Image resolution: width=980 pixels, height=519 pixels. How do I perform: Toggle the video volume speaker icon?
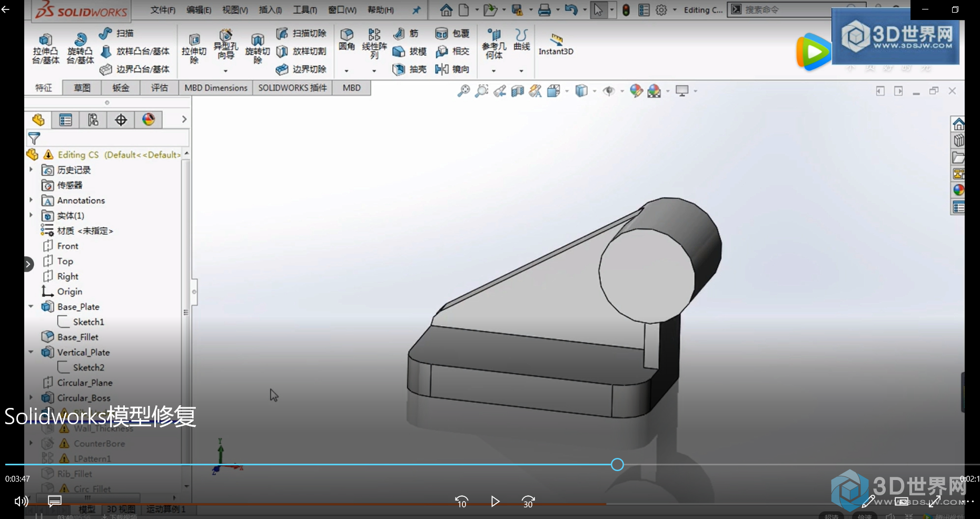pyautogui.click(x=21, y=501)
